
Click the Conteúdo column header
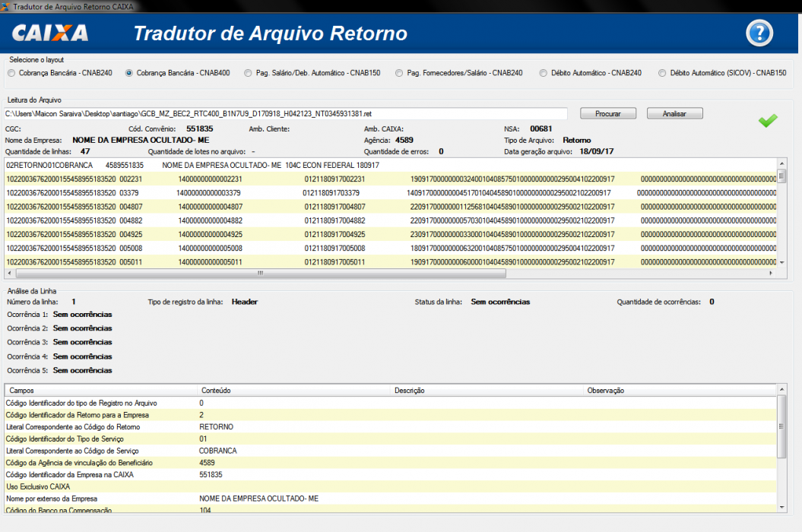293,391
